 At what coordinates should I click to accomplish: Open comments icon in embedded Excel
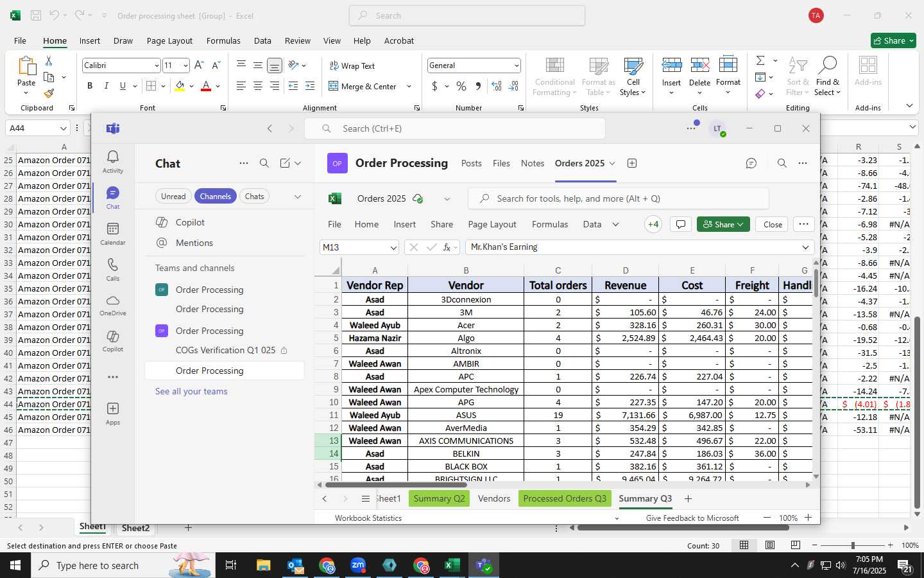[681, 224]
